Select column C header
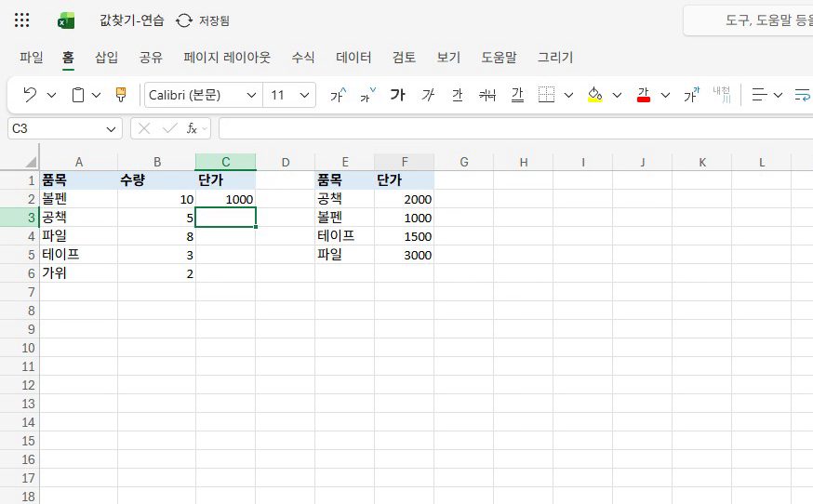The width and height of the screenshot is (813, 504). point(225,162)
